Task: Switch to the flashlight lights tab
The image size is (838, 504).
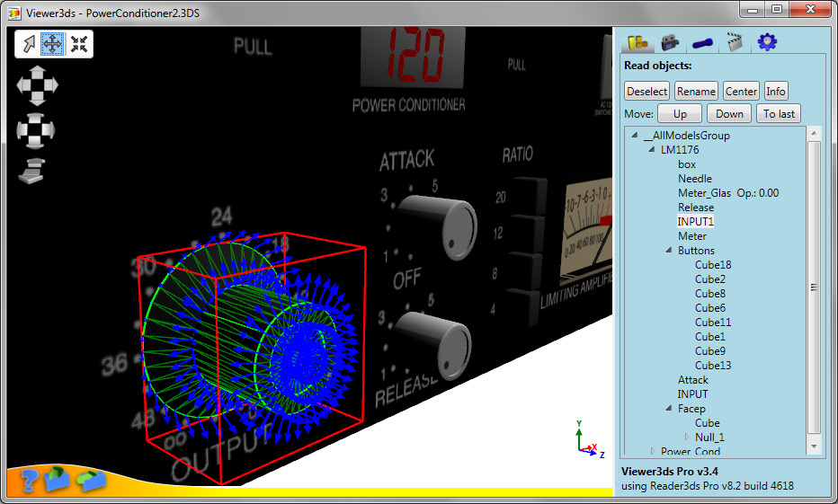Action: 702,42
